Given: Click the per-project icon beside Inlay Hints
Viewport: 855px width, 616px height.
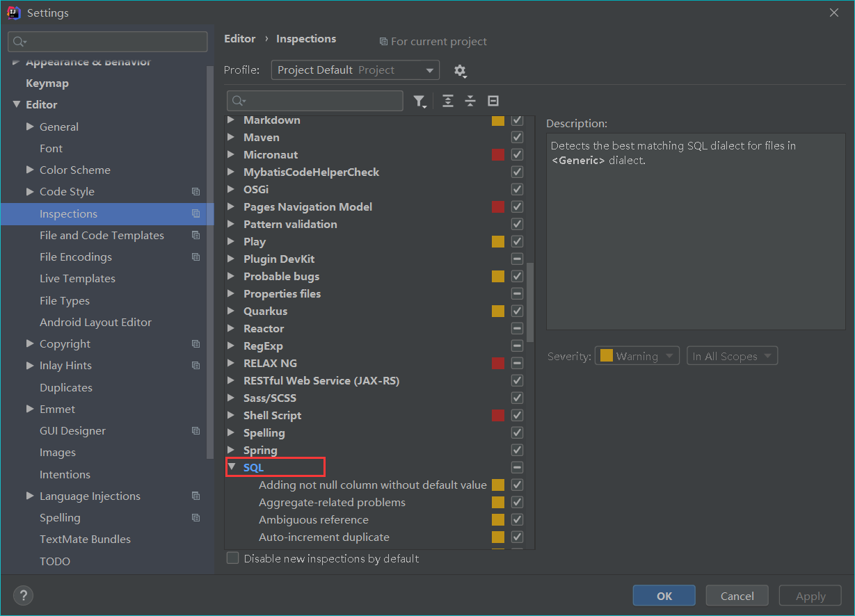Looking at the screenshot, I should point(195,366).
